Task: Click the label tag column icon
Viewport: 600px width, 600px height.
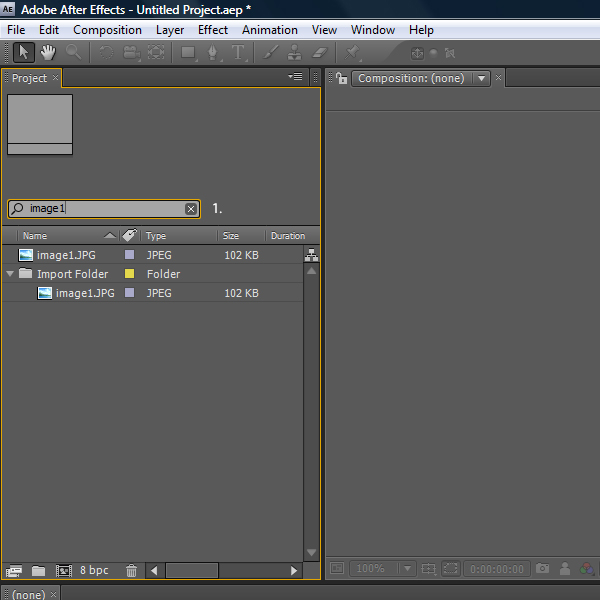Action: [129, 235]
